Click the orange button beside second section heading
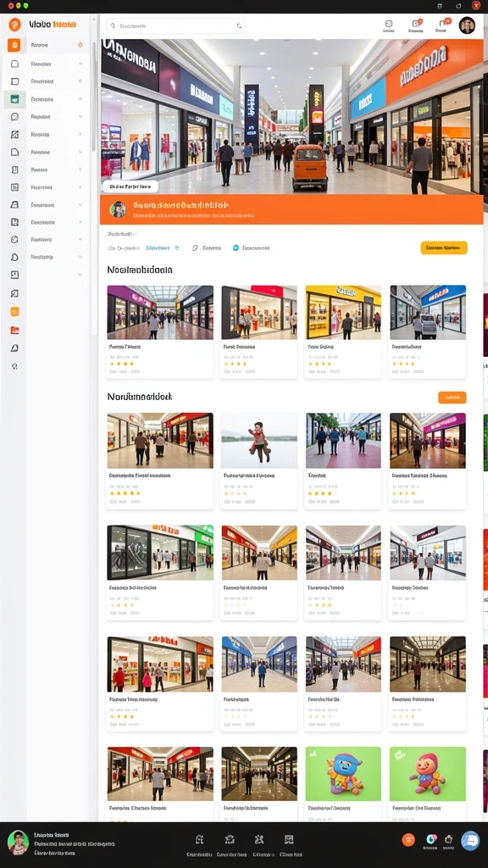 (452, 398)
